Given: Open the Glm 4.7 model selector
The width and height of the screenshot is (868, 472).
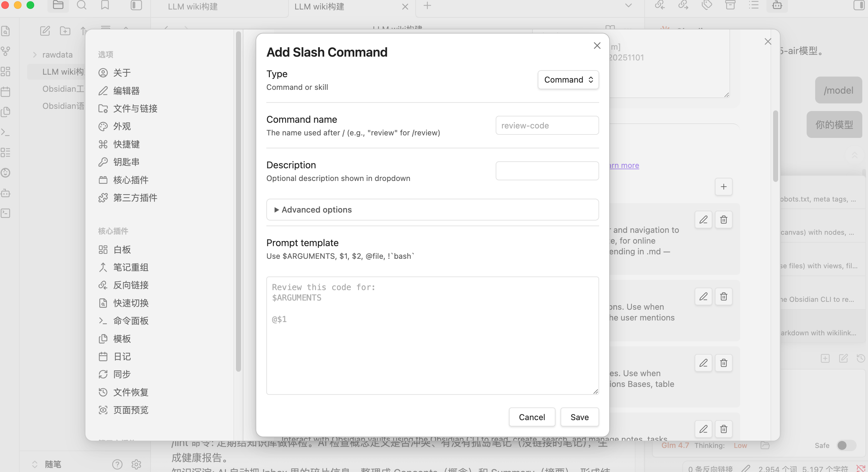Looking at the screenshot, I should tap(675, 445).
